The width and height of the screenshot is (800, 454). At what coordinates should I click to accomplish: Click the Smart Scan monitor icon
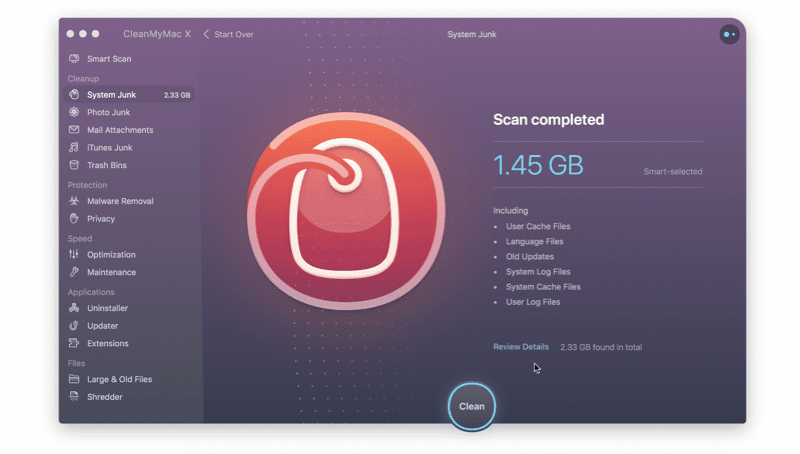pos(74,59)
